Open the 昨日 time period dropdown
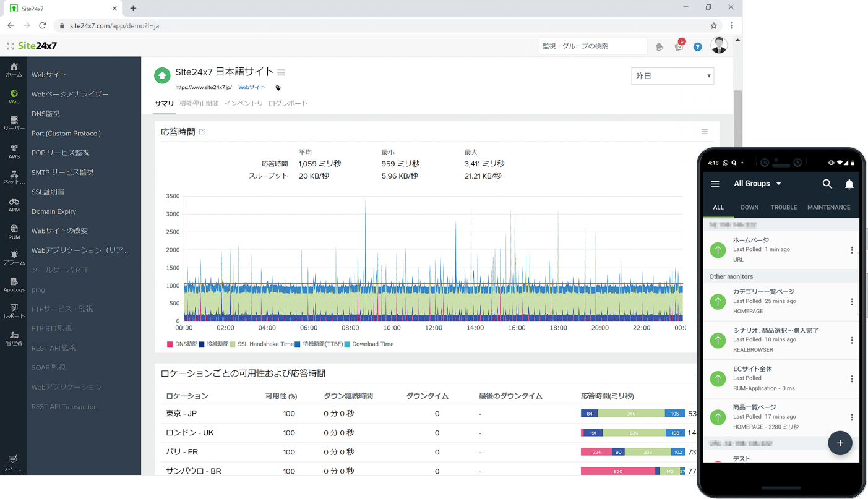Image resolution: width=868 pixels, height=499 pixels. coord(672,76)
